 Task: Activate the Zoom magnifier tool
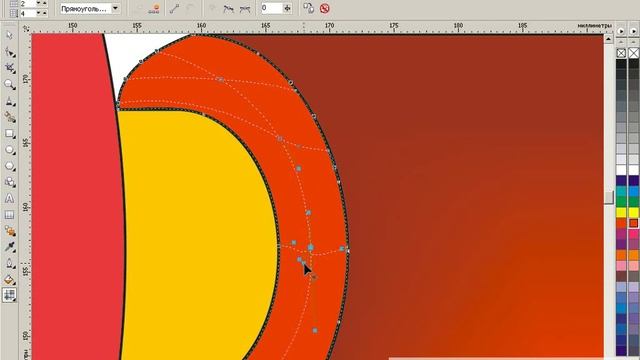[9, 84]
